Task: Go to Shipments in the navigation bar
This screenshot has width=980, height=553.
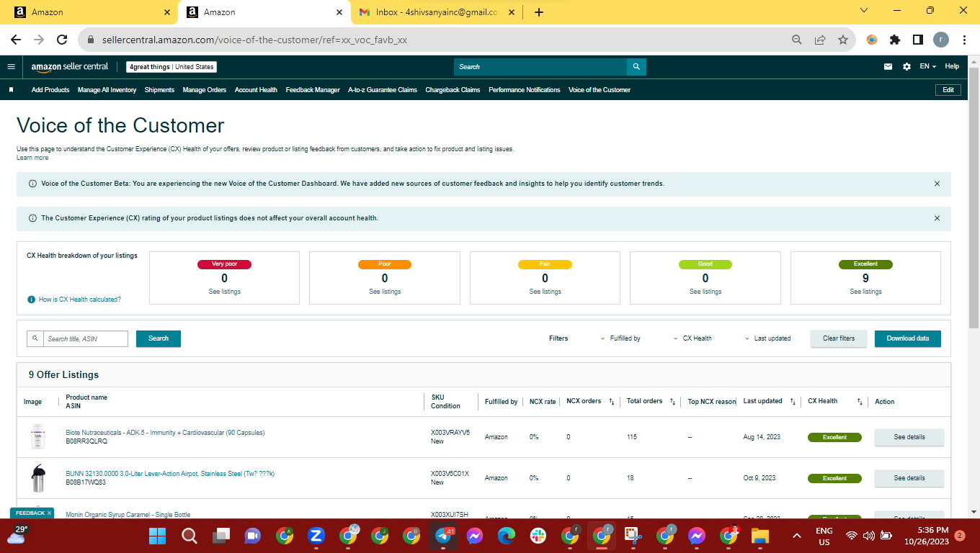Action: coord(159,90)
